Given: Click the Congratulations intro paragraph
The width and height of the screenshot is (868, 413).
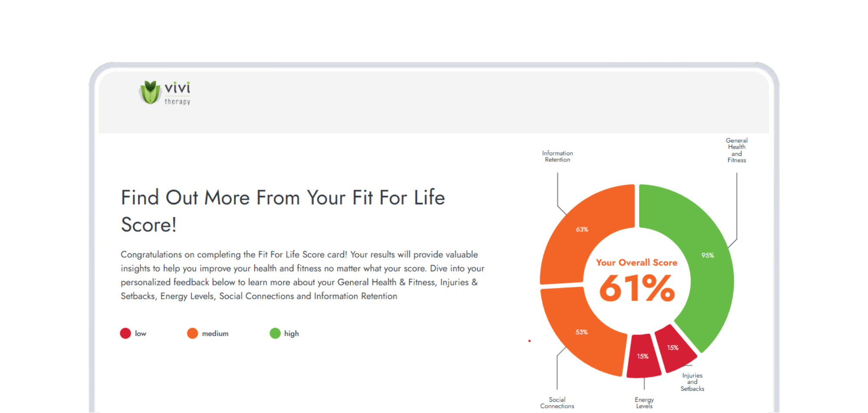Looking at the screenshot, I should tap(302, 275).
